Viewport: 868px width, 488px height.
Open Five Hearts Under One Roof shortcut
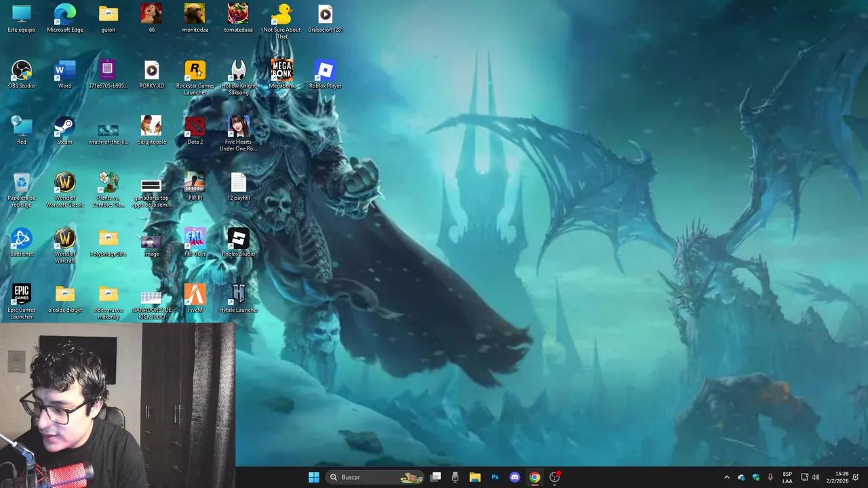click(238, 134)
